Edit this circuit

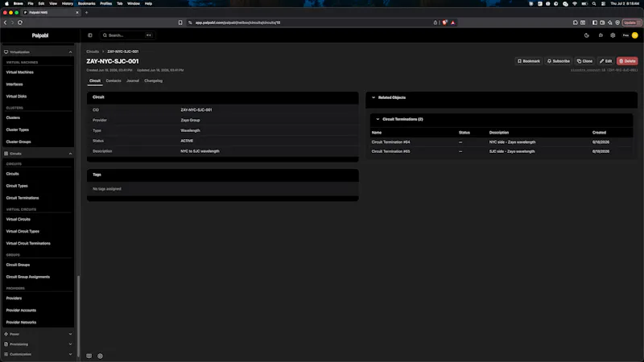[x=605, y=61]
